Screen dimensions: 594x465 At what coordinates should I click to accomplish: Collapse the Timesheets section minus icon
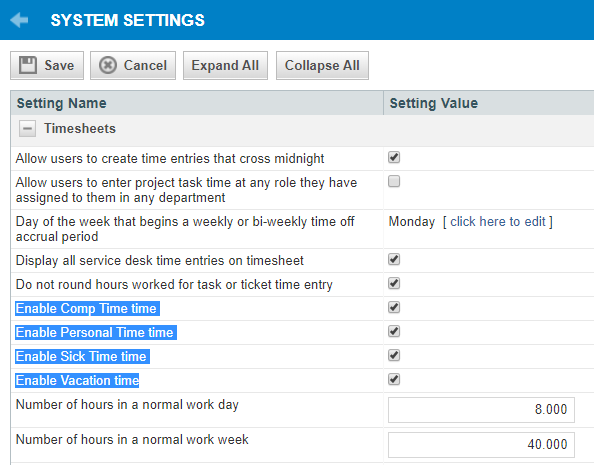point(27,128)
